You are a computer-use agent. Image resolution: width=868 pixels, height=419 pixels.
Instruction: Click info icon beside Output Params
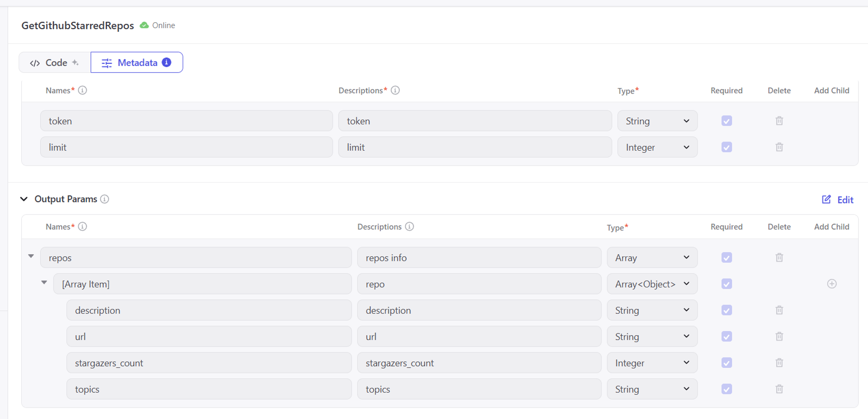point(105,199)
